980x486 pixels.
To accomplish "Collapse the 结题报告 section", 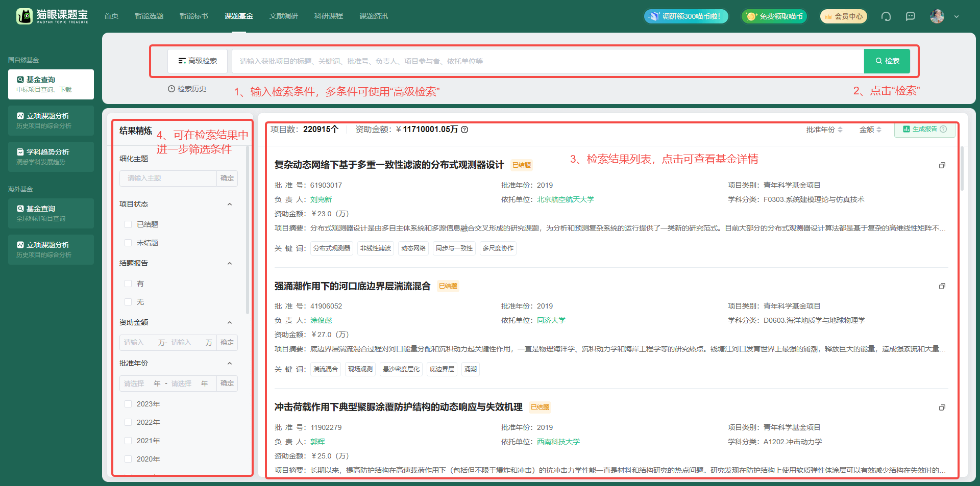I will 230,263.
